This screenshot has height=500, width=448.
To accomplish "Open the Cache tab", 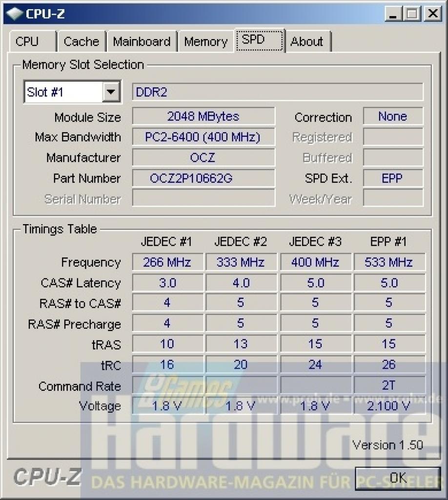I will tap(81, 42).
